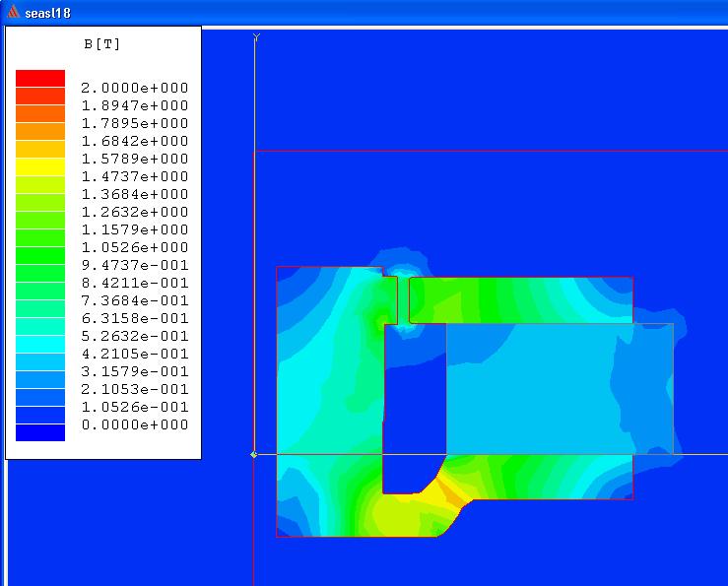Click the yellow-orange high flux corner region

[x=449, y=492]
